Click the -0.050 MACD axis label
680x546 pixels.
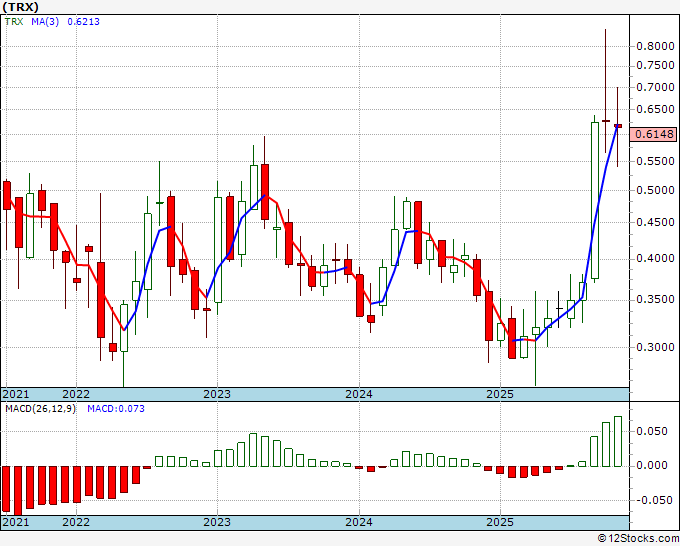tap(652, 500)
